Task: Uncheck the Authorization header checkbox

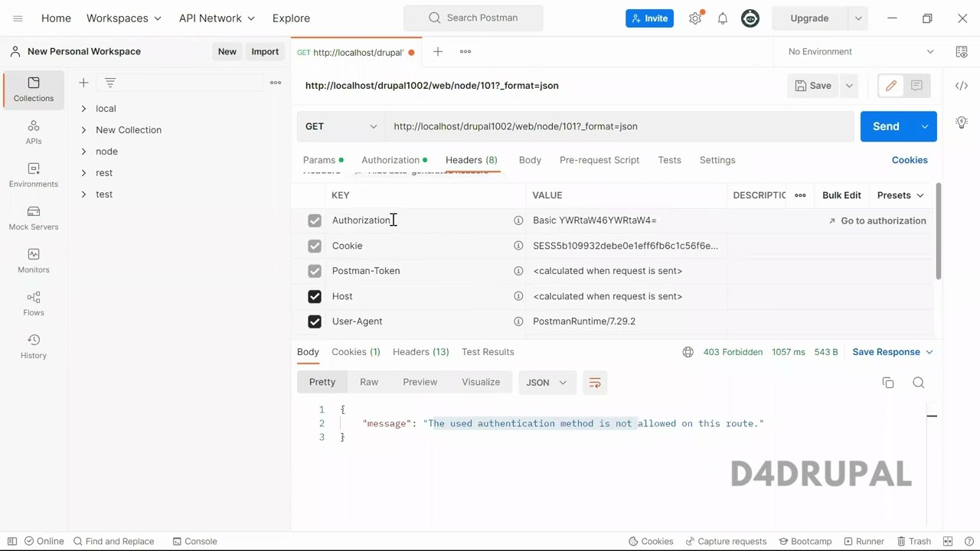Action: 315,220
